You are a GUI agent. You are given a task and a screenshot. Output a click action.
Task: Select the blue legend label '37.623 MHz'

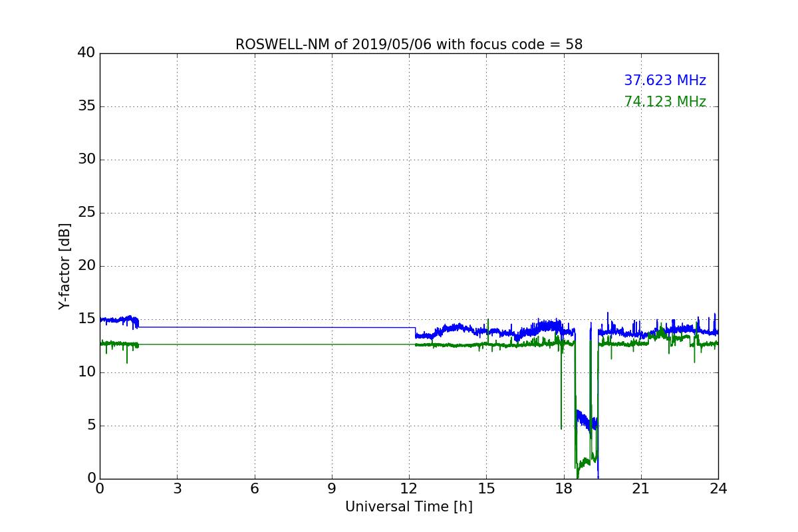pos(665,80)
